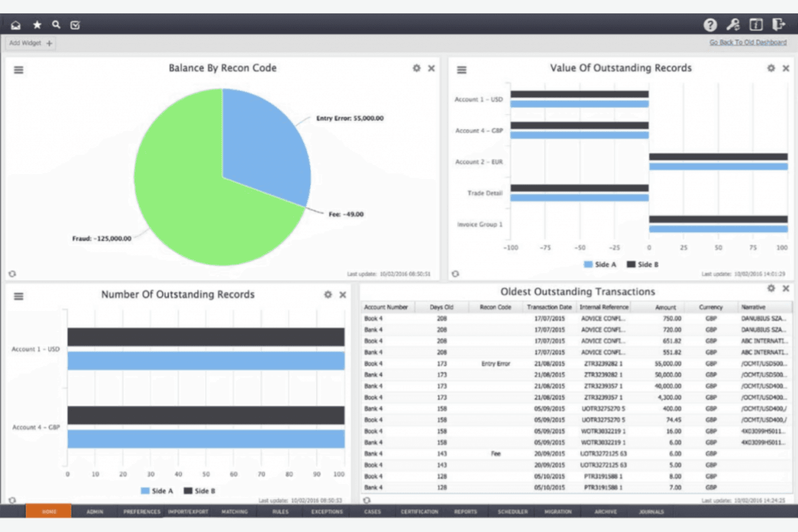Image resolution: width=798 pixels, height=532 pixels.
Task: Open gear for Number Of Outstanding Records
Action: [328, 295]
